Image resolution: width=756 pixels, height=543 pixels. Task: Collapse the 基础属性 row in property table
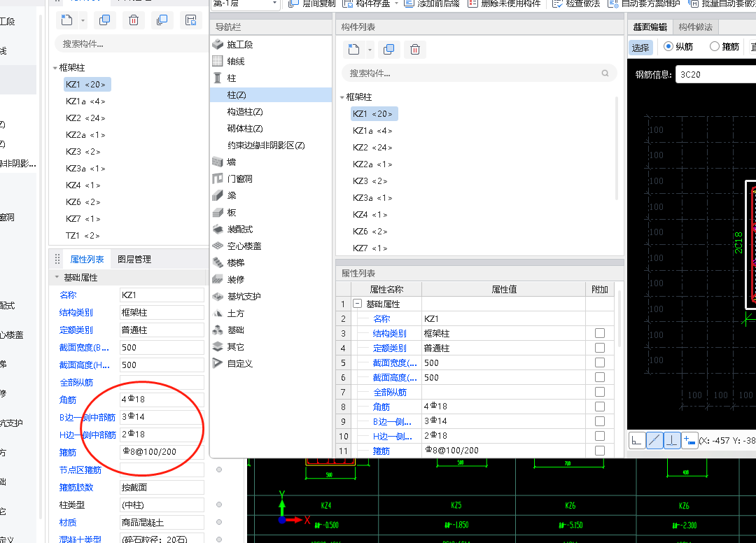[x=357, y=304]
